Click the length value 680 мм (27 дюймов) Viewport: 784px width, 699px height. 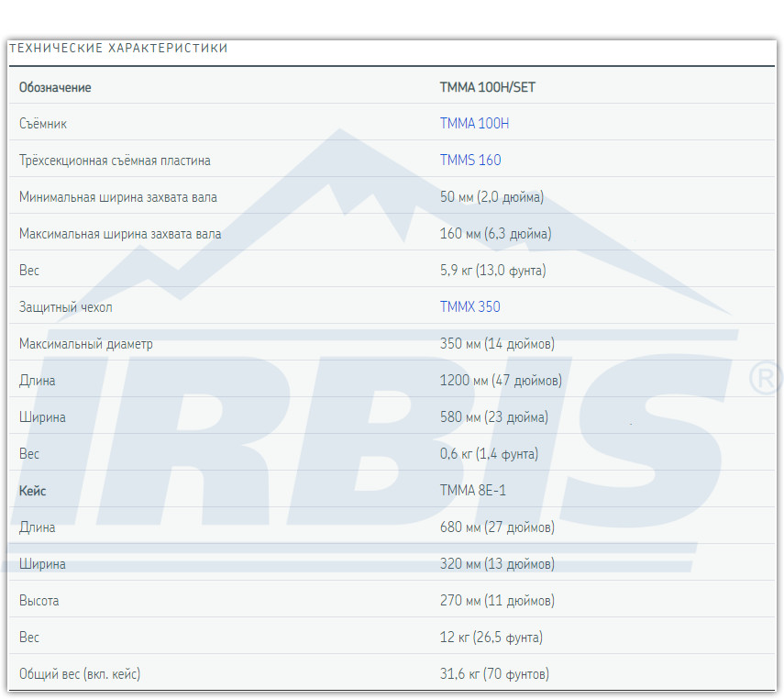tap(497, 527)
